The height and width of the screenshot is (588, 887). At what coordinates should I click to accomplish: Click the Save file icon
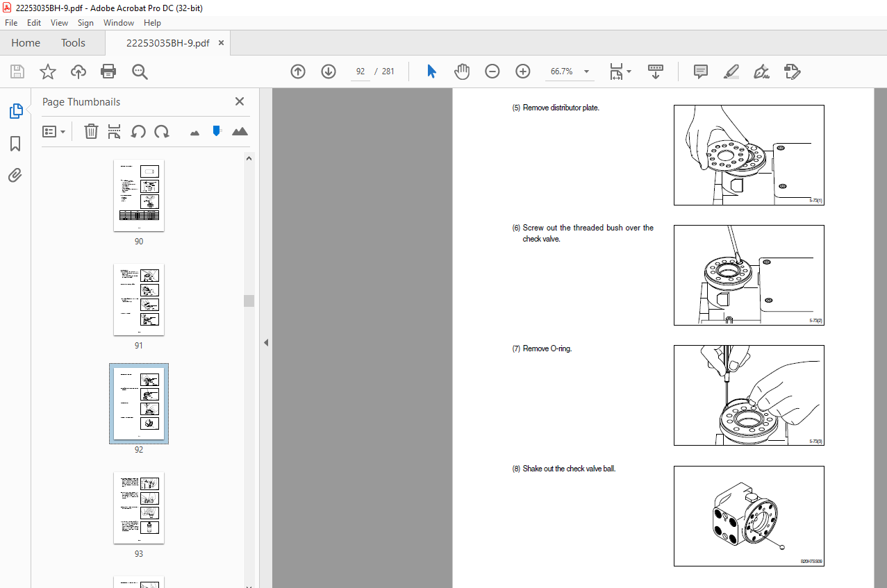click(x=17, y=72)
